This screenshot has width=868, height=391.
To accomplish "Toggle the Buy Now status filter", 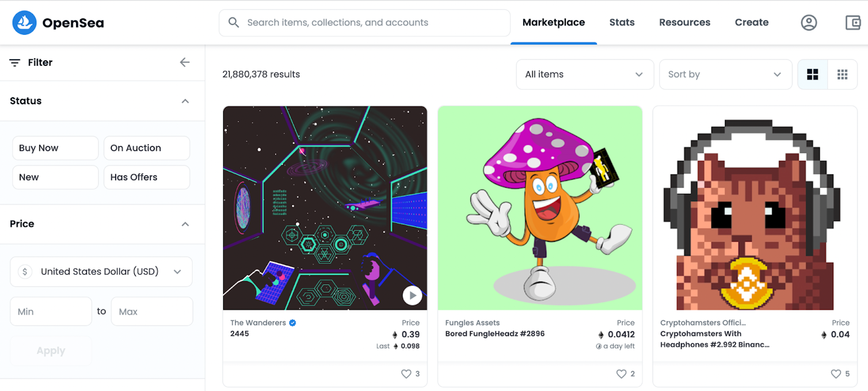I will 55,148.
